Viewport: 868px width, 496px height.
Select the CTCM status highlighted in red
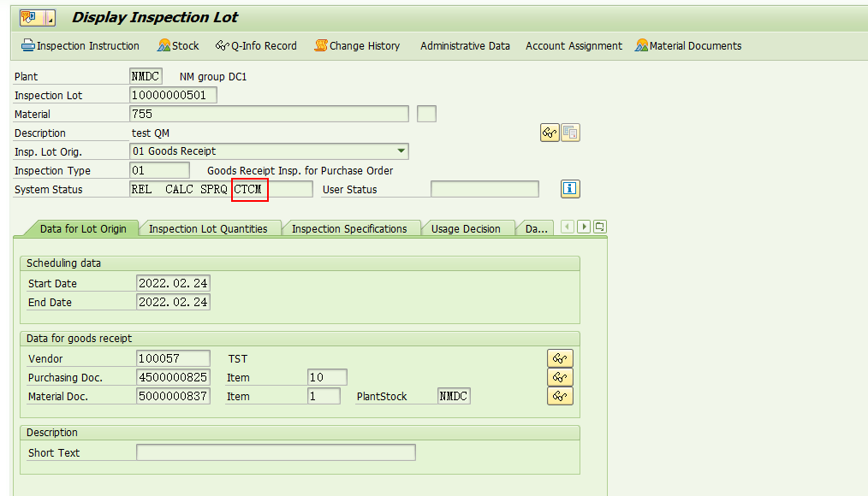(x=248, y=189)
